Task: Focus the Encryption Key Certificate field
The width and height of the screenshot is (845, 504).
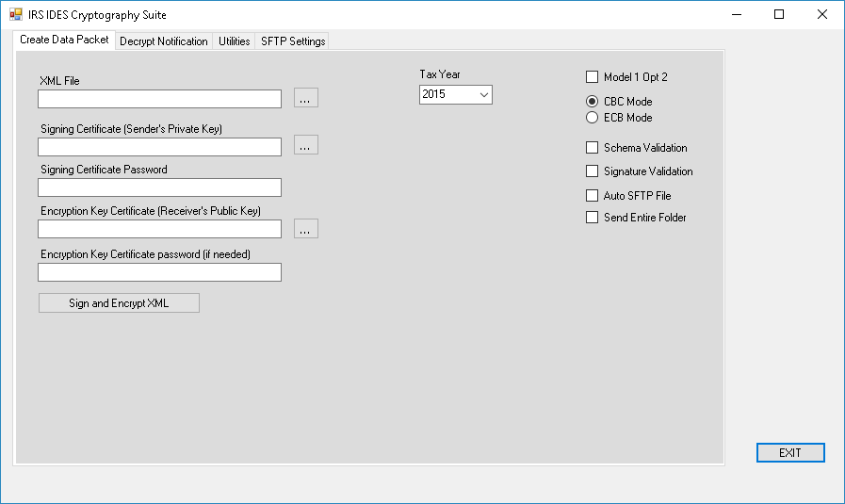Action: [x=159, y=229]
